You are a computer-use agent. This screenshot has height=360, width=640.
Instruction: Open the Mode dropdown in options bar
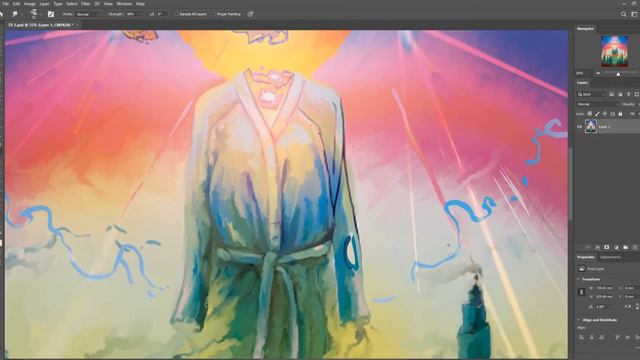click(88, 14)
